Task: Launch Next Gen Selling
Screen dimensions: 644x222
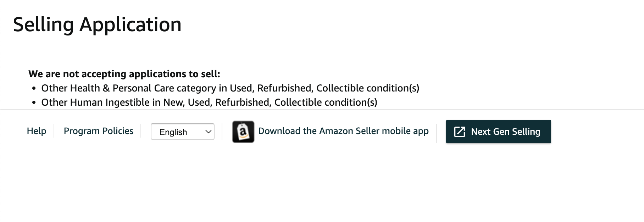Action: point(498,132)
